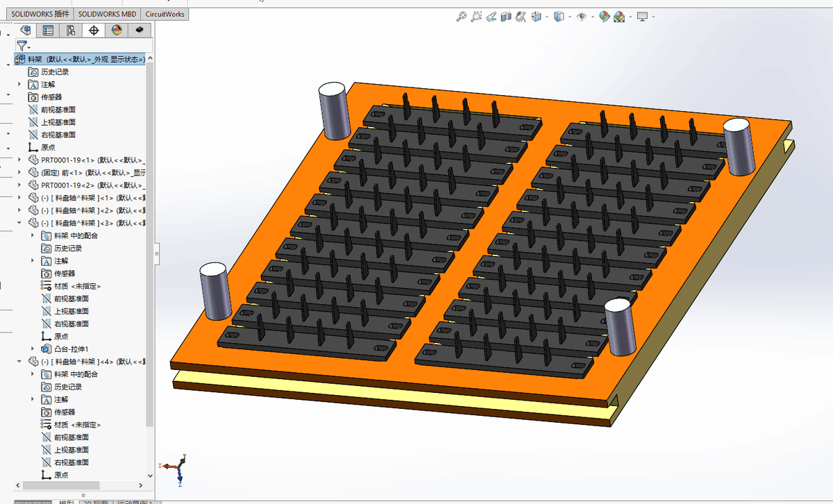Open Hide/Show Items dropdown arrow
833x504 pixels.
(592, 17)
